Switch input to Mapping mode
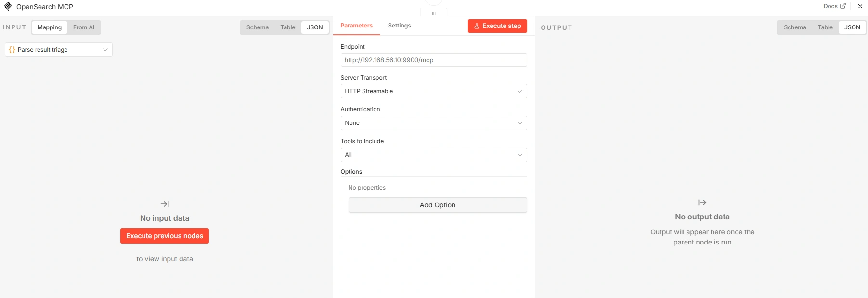This screenshot has width=868, height=298. tap(50, 27)
